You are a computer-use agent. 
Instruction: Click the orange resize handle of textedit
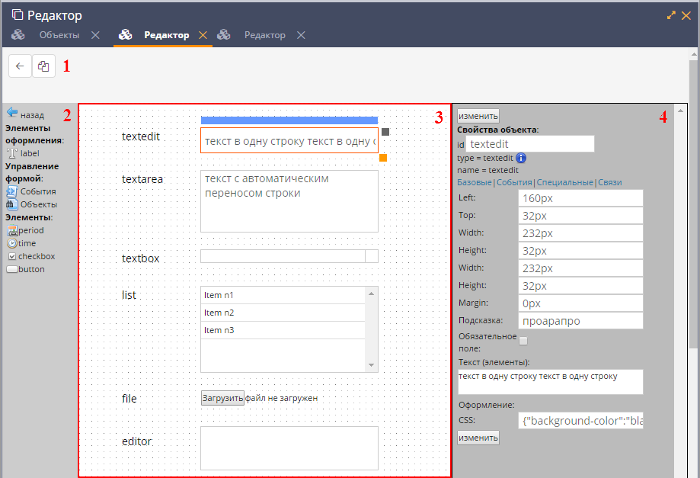coord(383,157)
